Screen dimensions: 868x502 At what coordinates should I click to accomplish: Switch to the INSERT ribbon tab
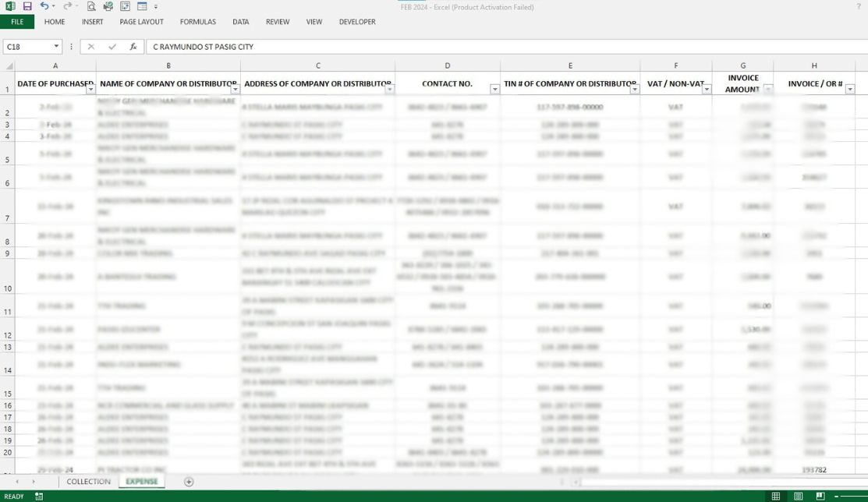click(93, 22)
